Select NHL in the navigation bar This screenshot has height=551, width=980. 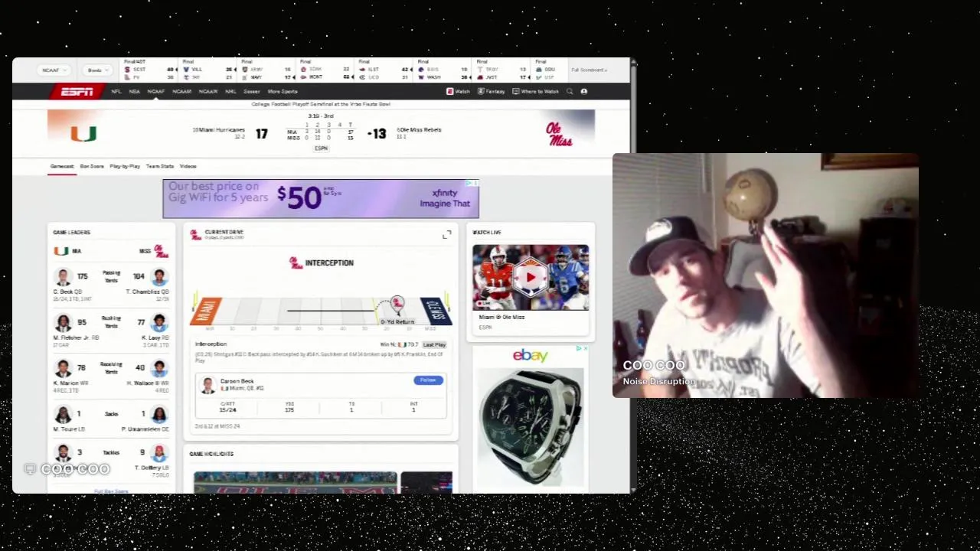[230, 91]
